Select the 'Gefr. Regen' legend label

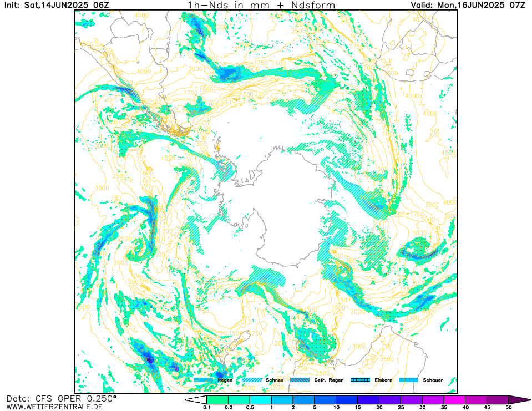[x=329, y=380]
